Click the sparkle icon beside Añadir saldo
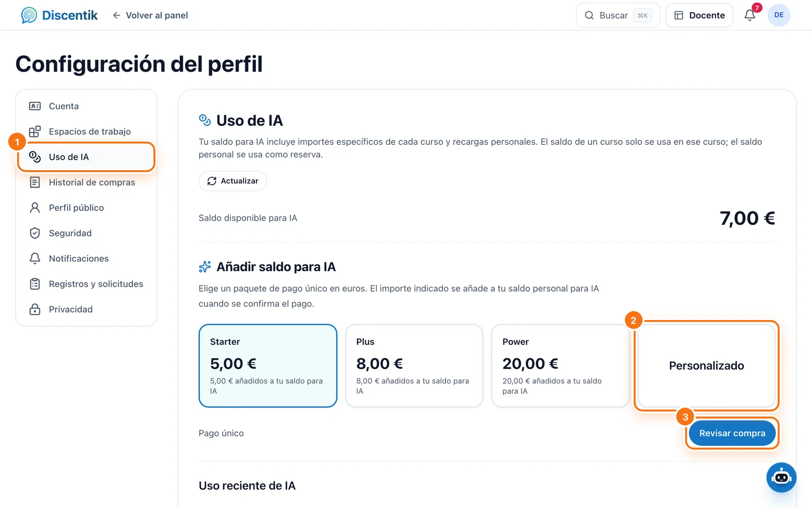 [205, 267]
